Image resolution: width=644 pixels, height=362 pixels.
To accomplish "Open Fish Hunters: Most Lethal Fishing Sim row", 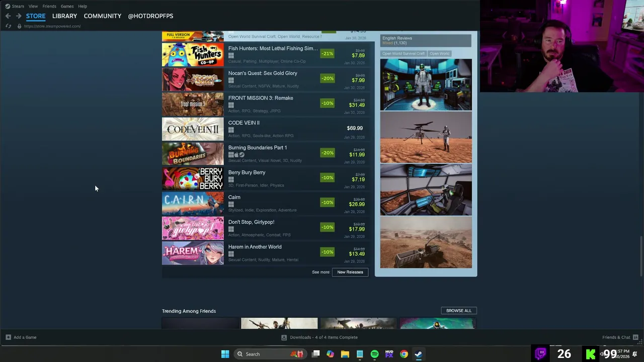I will pos(265,55).
